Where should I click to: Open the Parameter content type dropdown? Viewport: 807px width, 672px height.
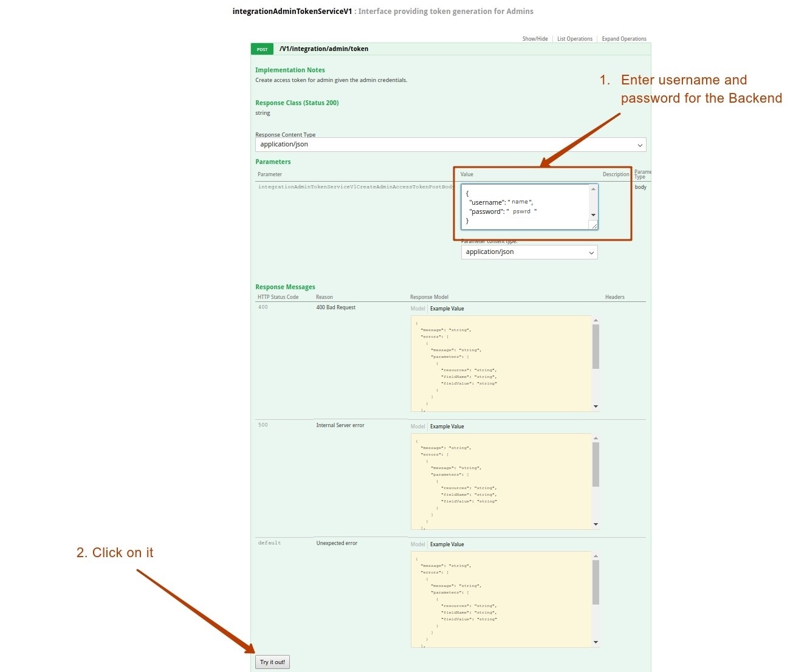pos(529,252)
